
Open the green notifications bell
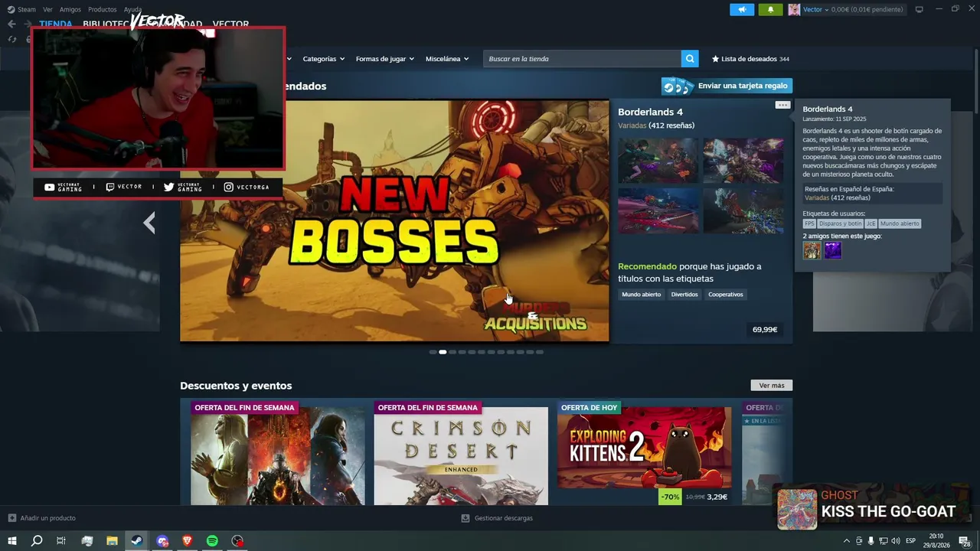coord(770,9)
